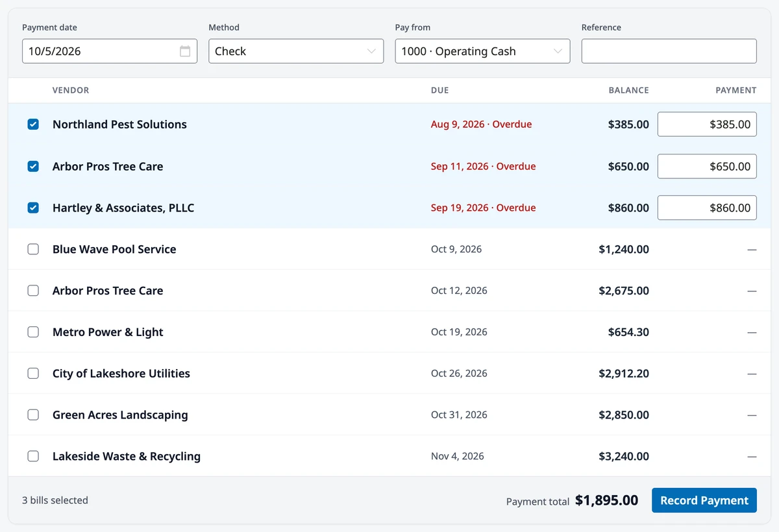The width and height of the screenshot is (779, 532).
Task: Click the PAYMENT column header
Action: click(736, 90)
